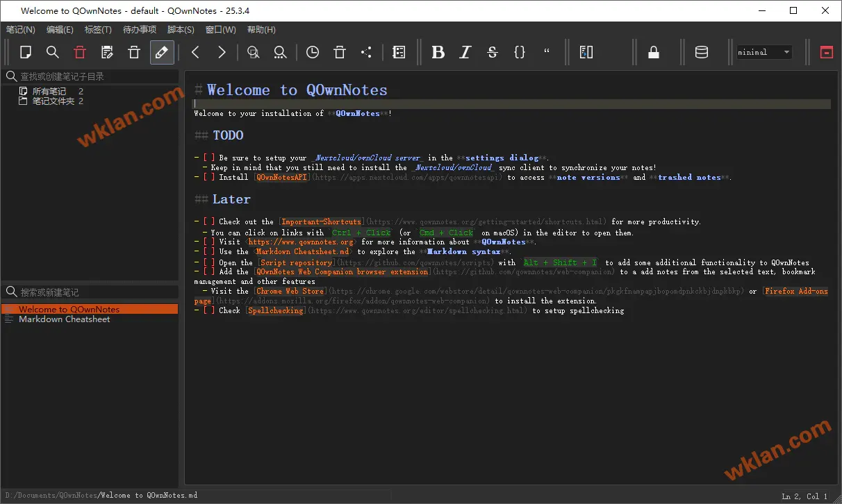Click the database storage icon

pyautogui.click(x=702, y=52)
